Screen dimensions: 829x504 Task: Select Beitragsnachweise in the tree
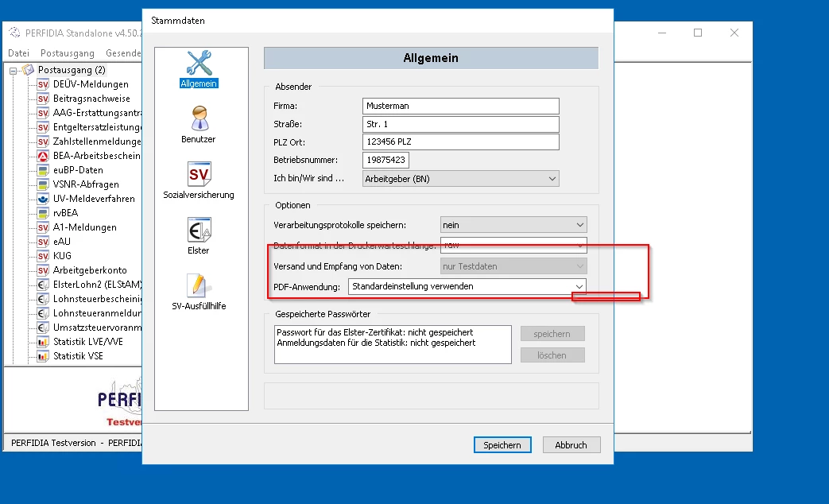click(91, 99)
